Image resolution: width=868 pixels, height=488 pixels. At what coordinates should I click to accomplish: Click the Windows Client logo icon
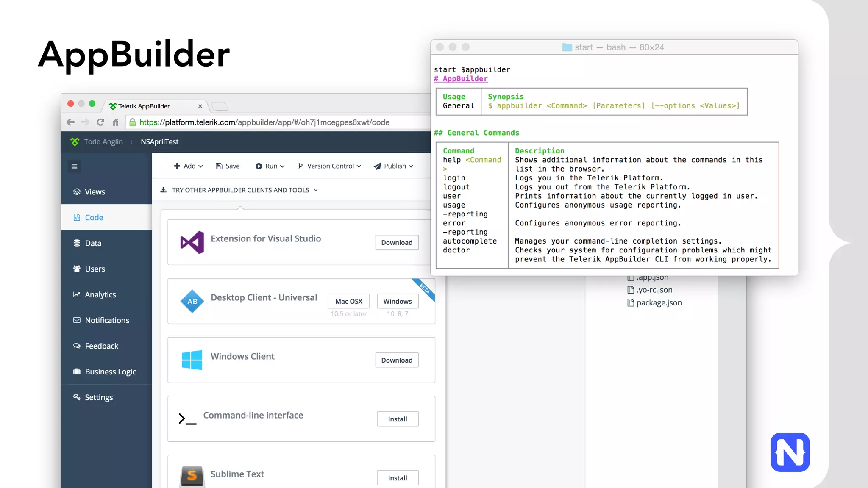coord(192,360)
